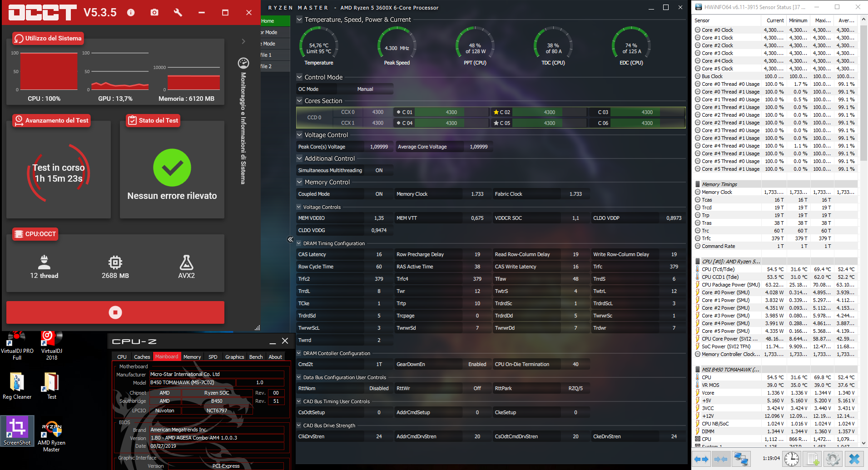Viewport: 868px width, 470px height.
Task: Toggle Coupled Mode ON value
Action: [x=379, y=194]
